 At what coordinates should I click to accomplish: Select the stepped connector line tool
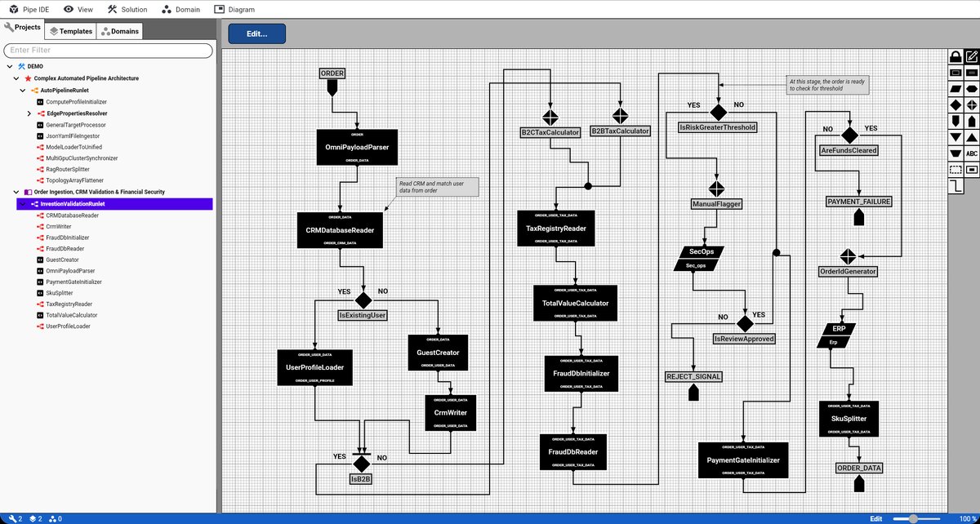955,186
